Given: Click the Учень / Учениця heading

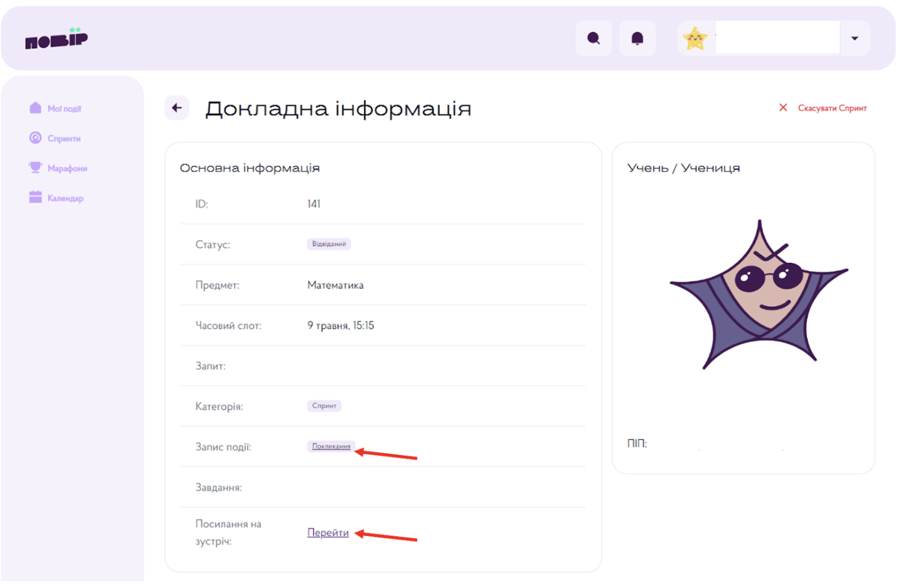Looking at the screenshot, I should tap(684, 168).
